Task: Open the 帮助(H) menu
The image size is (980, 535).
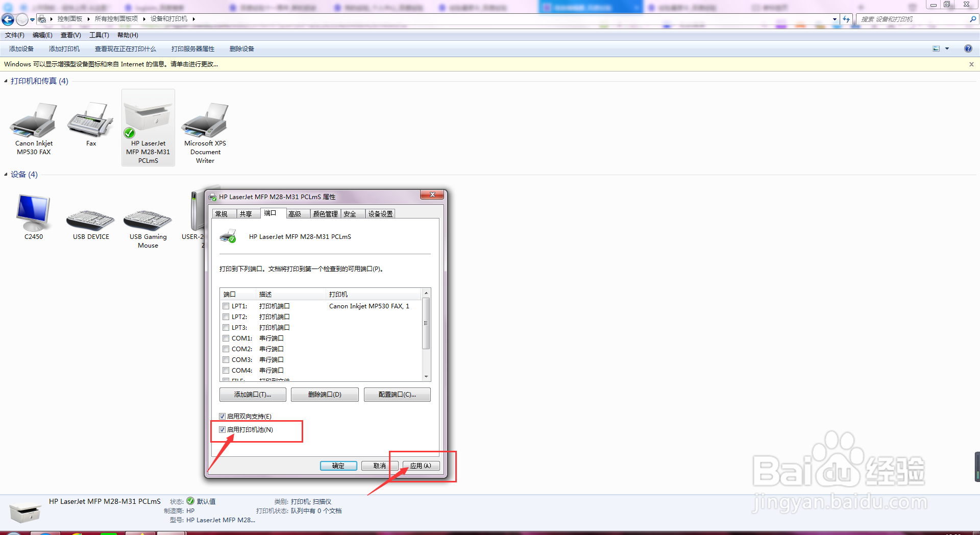Action: pos(128,35)
